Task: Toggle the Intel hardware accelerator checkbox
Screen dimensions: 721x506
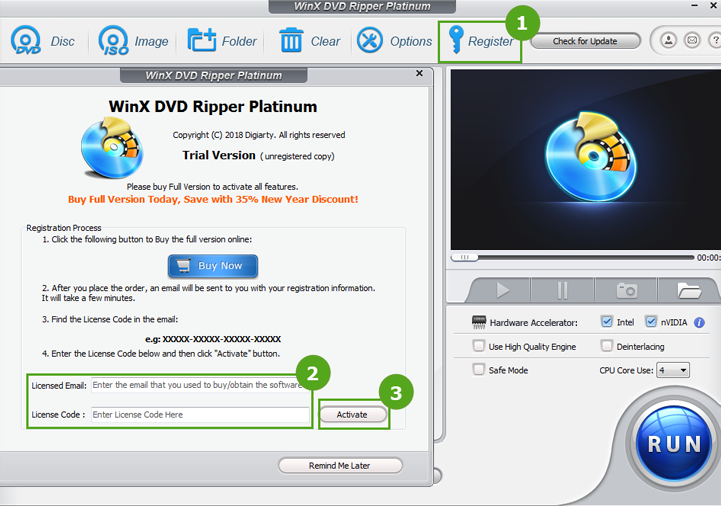Action: click(607, 322)
